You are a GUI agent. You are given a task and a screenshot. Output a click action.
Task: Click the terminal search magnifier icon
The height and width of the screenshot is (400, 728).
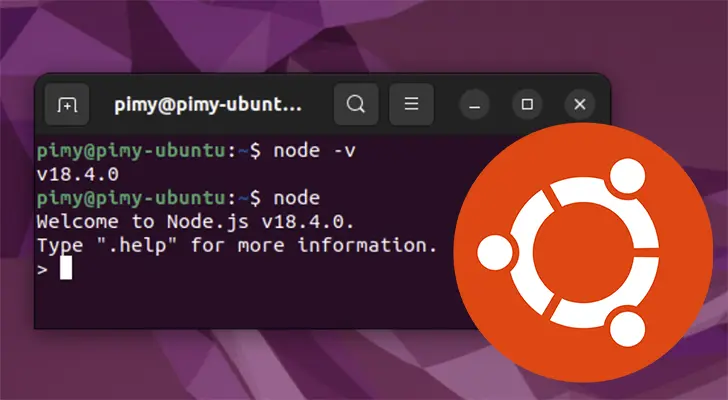coord(356,104)
